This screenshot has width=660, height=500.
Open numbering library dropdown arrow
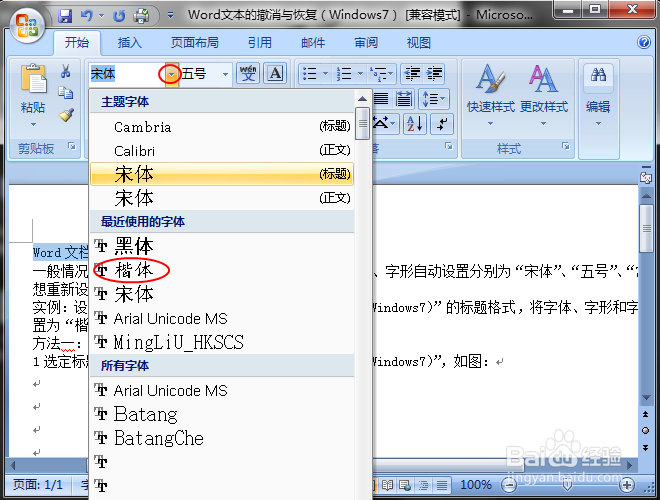tap(360, 74)
